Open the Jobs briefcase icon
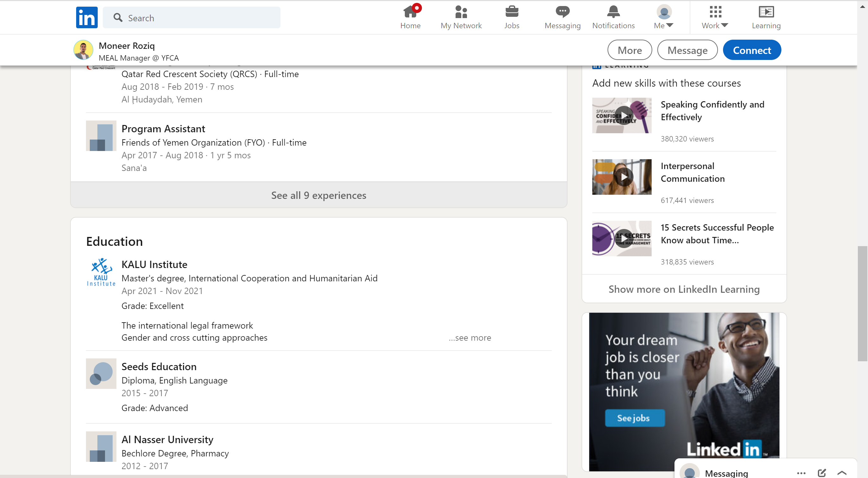Viewport: 868px width, 478px height. pos(511,12)
